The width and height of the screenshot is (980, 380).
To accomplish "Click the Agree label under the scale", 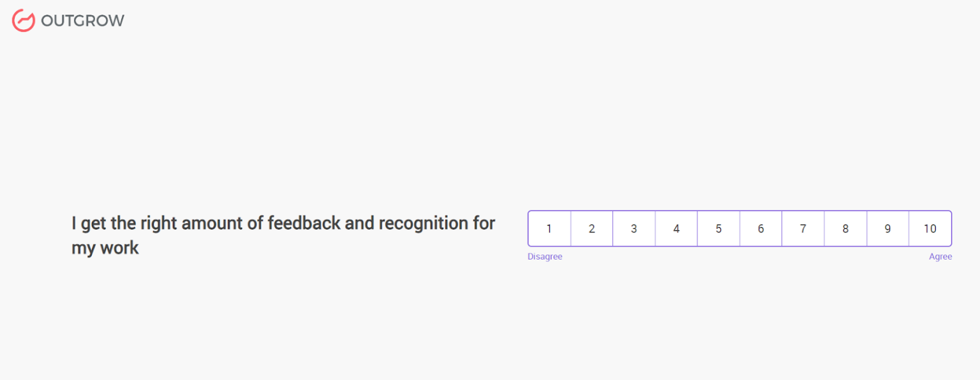I will point(940,257).
